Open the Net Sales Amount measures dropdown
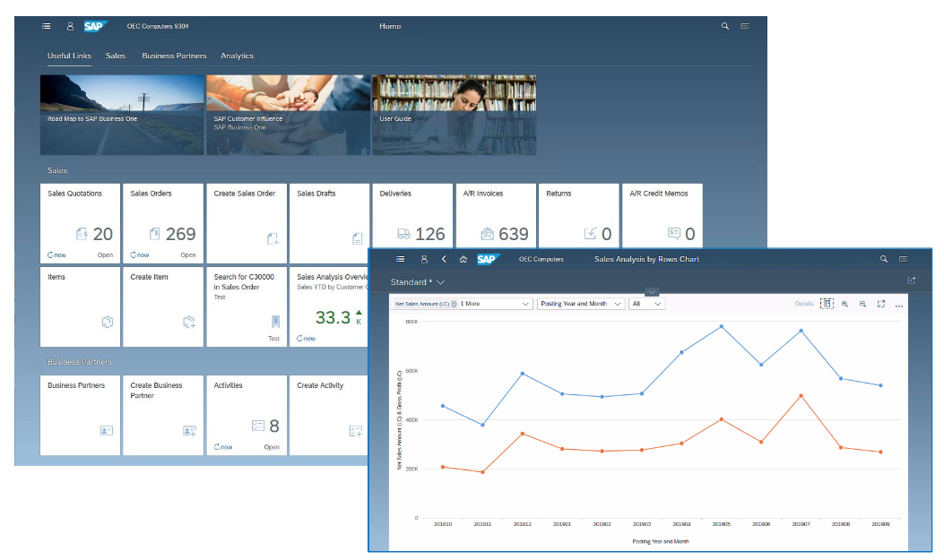This screenshot has height=560, width=944. 525,304
